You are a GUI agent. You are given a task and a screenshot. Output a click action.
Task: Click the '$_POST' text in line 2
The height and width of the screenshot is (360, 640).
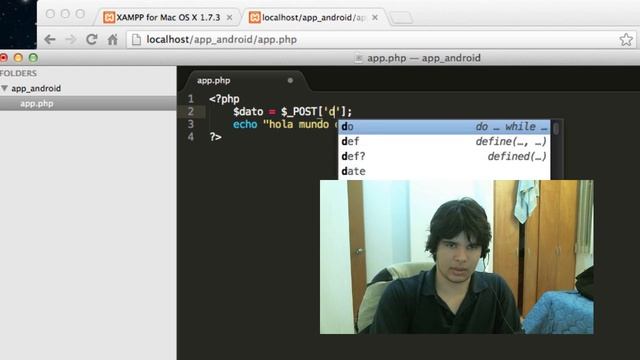[x=299, y=111]
